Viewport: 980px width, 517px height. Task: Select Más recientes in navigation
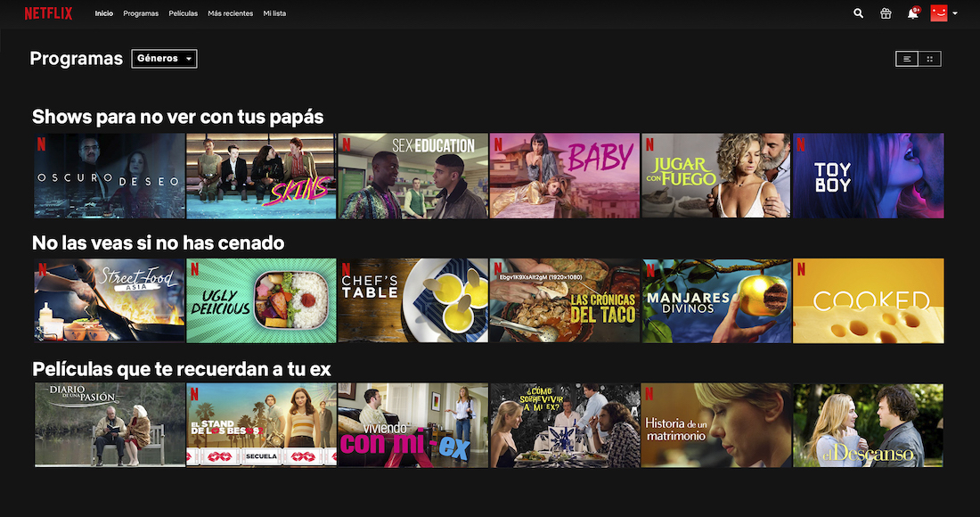click(230, 13)
